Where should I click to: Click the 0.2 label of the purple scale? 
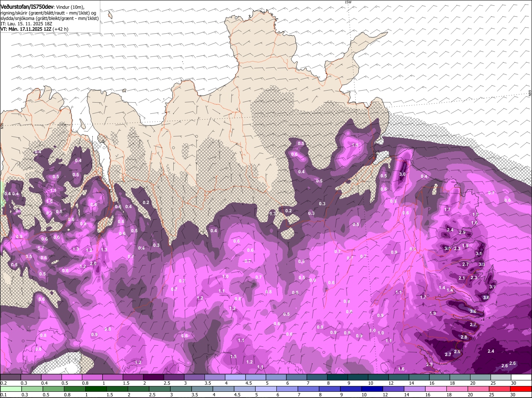point(3,383)
